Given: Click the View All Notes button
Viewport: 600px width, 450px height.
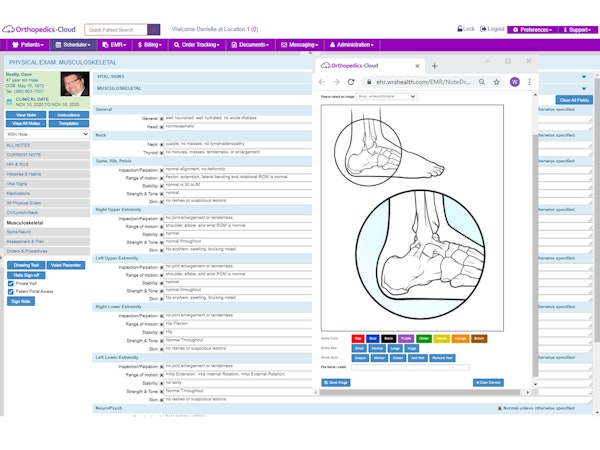Looking at the screenshot, I should tap(26, 123).
